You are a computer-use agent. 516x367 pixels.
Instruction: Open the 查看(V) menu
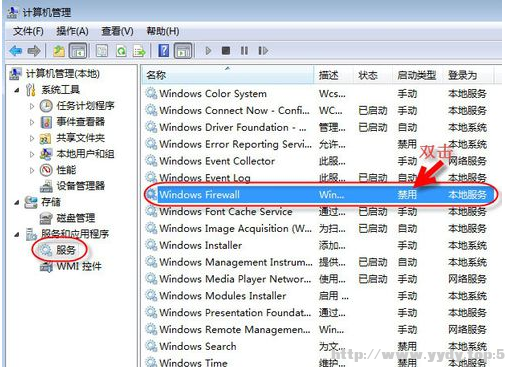pyautogui.click(x=117, y=31)
